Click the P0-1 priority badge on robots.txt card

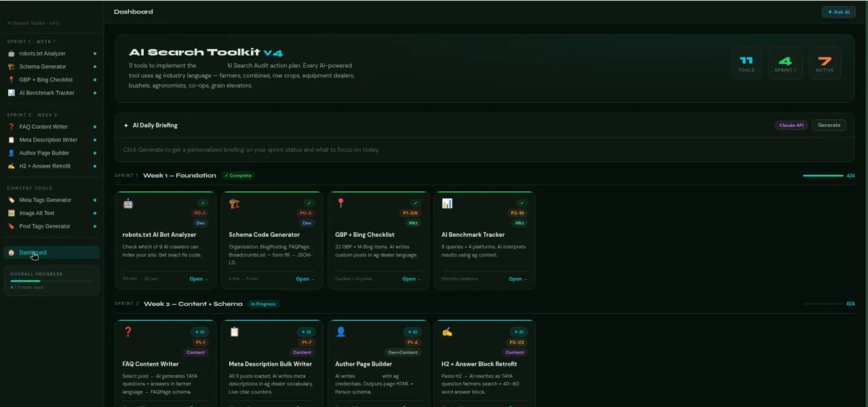click(x=199, y=213)
